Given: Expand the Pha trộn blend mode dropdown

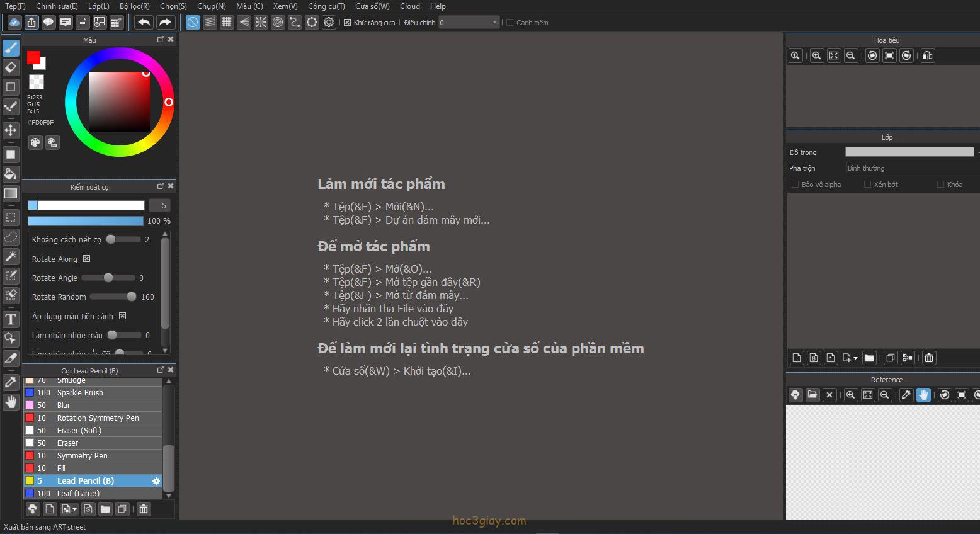Looking at the screenshot, I should point(911,168).
